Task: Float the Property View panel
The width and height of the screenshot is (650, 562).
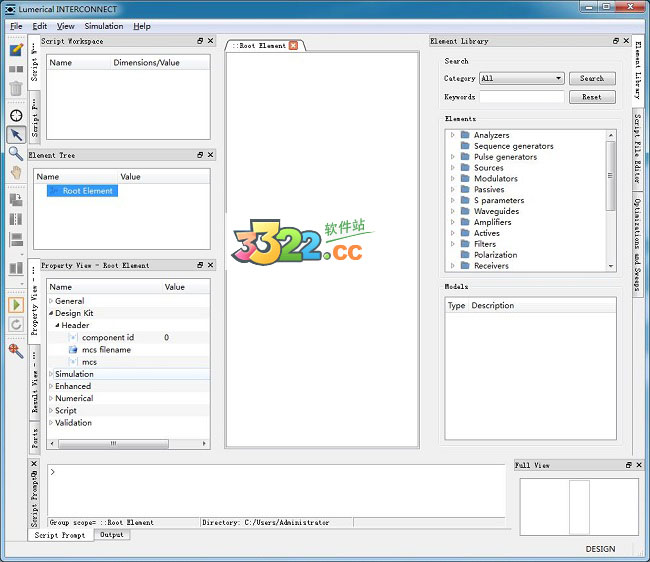Action: click(x=200, y=265)
